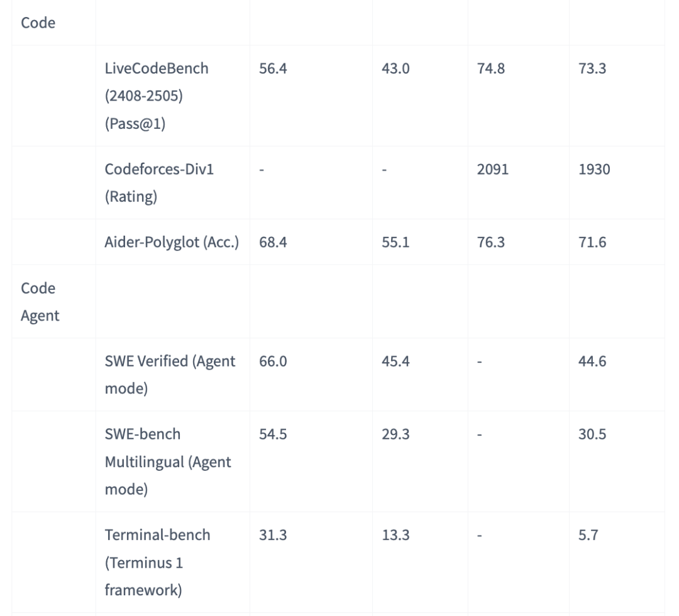Select the 74.8 LiveCodeBench value
679x616 pixels.
(x=490, y=69)
